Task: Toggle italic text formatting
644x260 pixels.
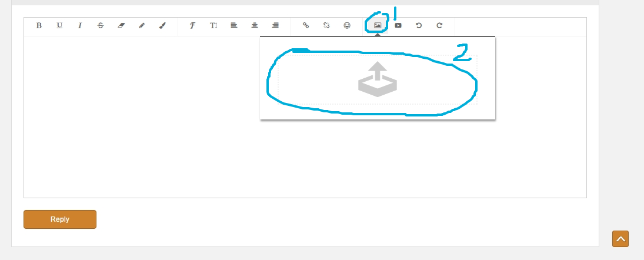Action: 80,26
